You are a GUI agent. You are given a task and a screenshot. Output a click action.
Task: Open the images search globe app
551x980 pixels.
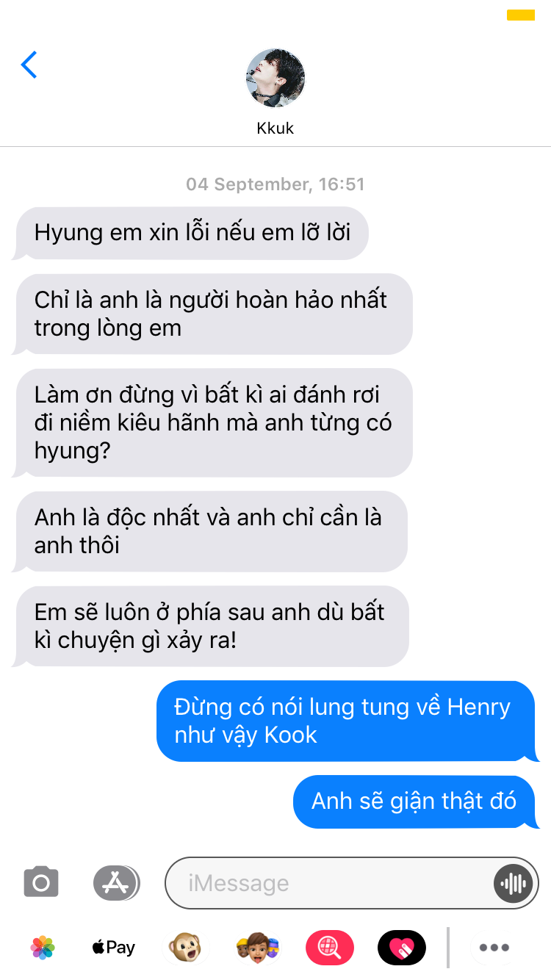point(330,948)
